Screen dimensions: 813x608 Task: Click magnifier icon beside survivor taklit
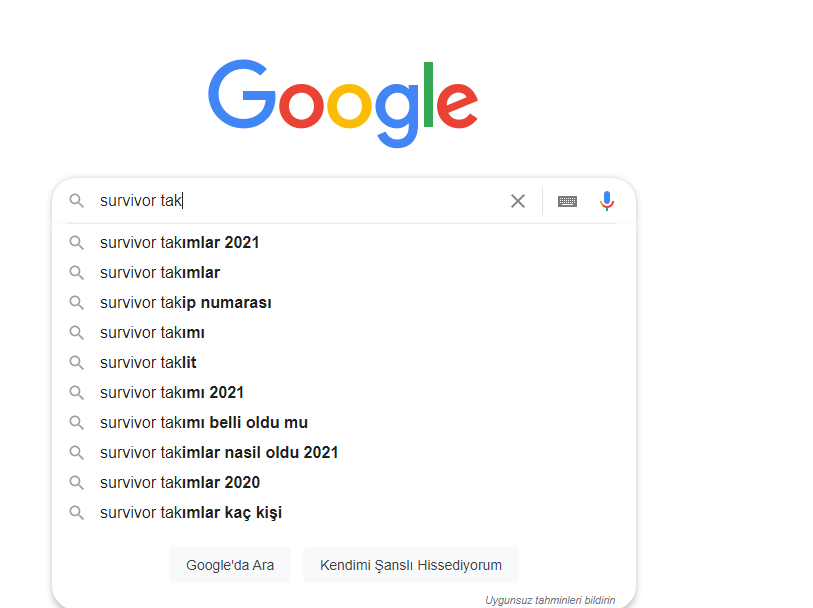(77, 362)
